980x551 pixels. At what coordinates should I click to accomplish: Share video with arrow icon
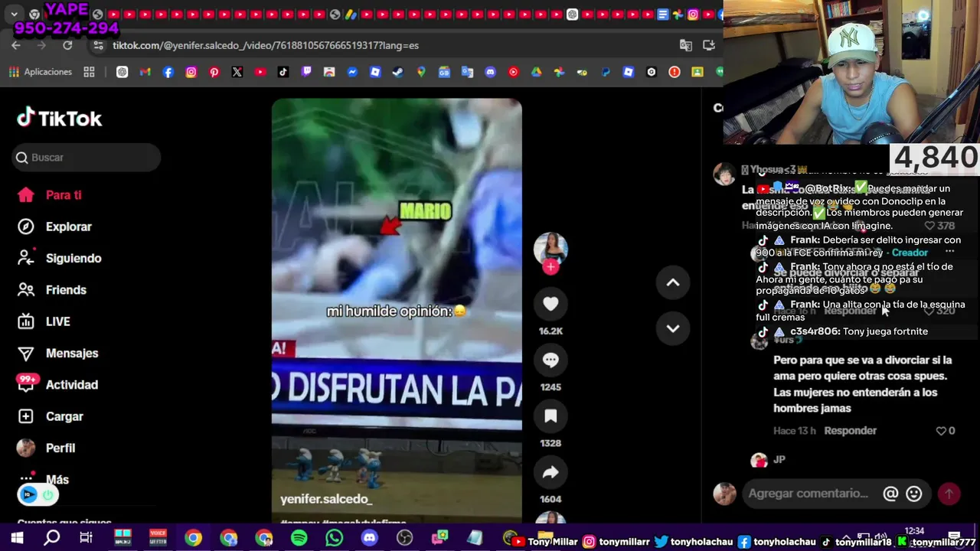pyautogui.click(x=550, y=472)
